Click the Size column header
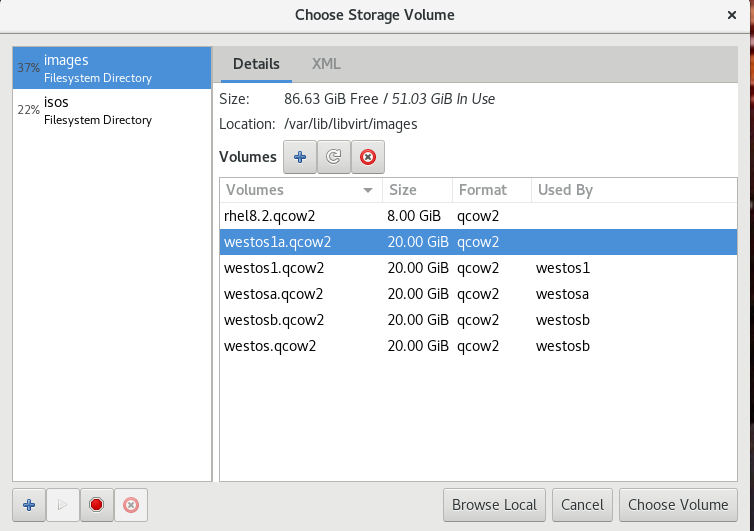Image resolution: width=754 pixels, height=531 pixels. pyautogui.click(x=417, y=190)
